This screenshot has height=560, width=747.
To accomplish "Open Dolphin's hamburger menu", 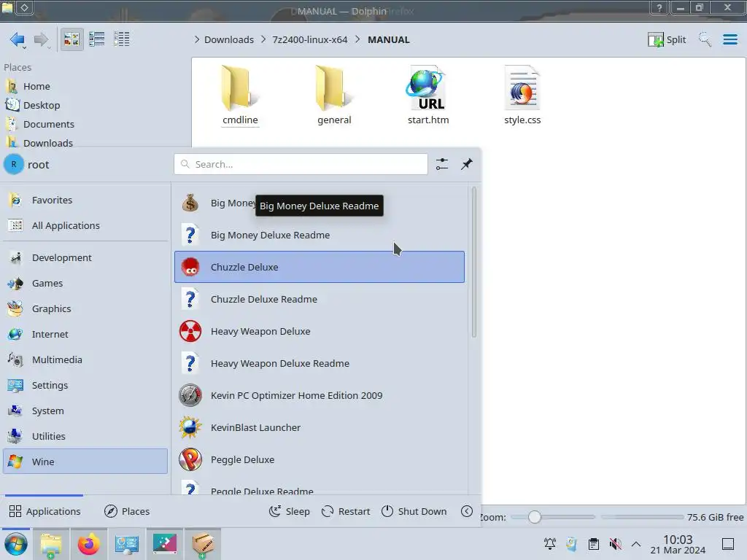I will point(729,39).
